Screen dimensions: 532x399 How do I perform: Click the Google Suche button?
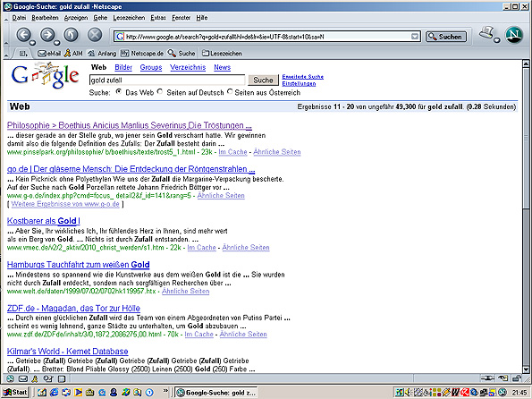pyautogui.click(x=263, y=81)
